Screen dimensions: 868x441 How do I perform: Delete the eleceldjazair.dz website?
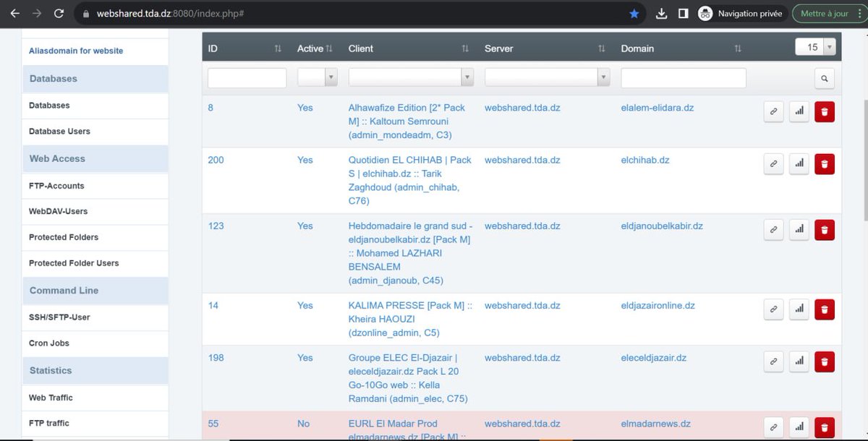(x=824, y=361)
